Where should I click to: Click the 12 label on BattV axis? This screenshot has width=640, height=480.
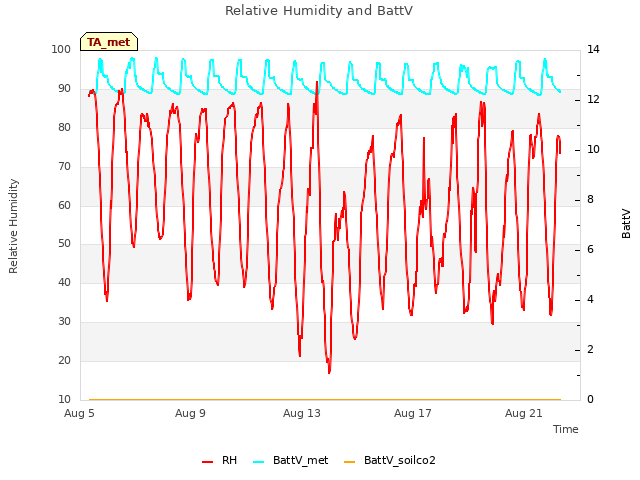coord(593,100)
